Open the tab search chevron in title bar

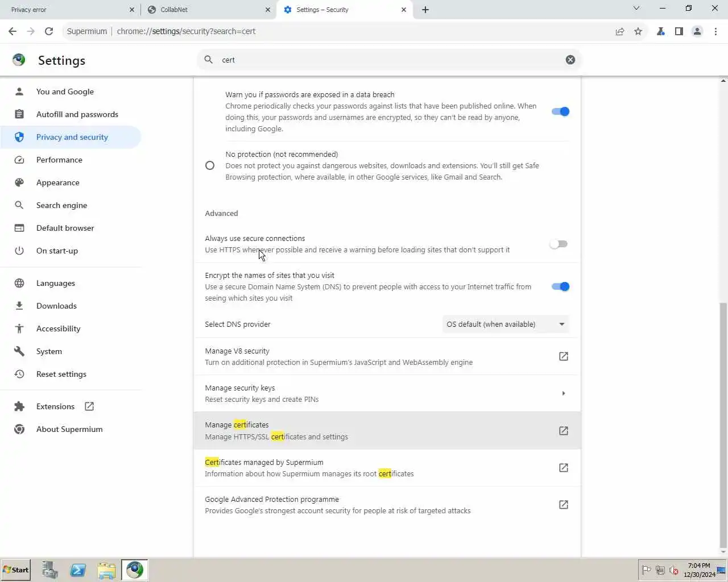(x=636, y=9)
